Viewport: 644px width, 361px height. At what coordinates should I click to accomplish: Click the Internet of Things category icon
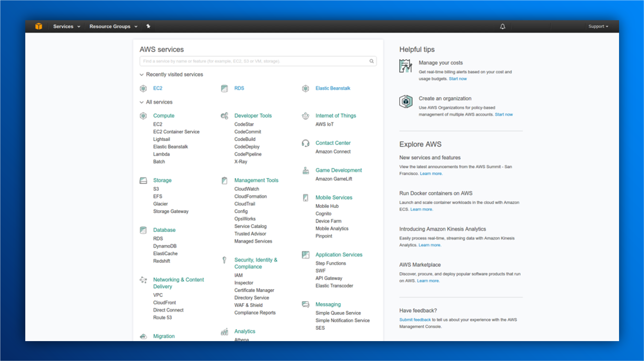click(305, 116)
